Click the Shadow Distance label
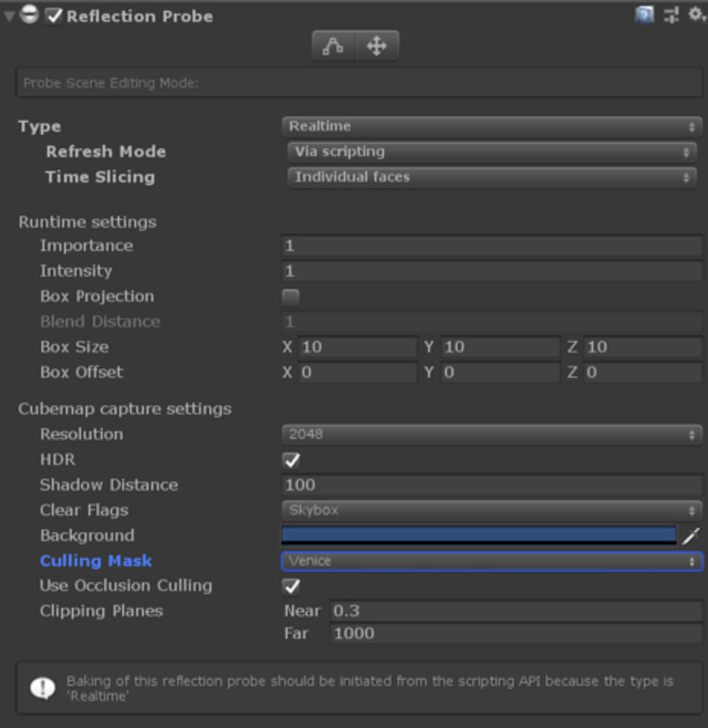This screenshot has height=728, width=708. coord(109,485)
